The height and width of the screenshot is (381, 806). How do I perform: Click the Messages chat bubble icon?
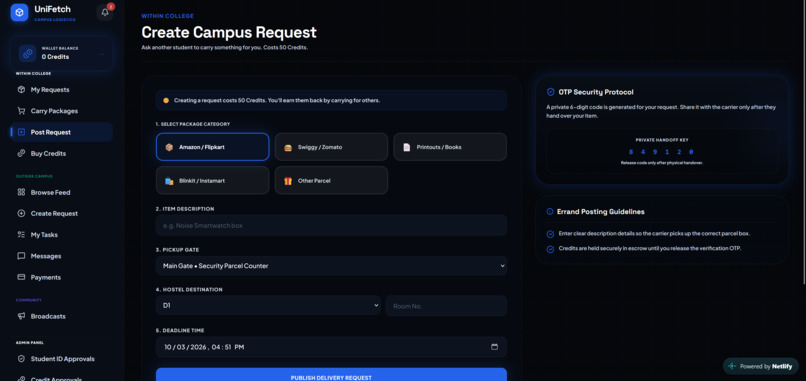[x=21, y=256]
